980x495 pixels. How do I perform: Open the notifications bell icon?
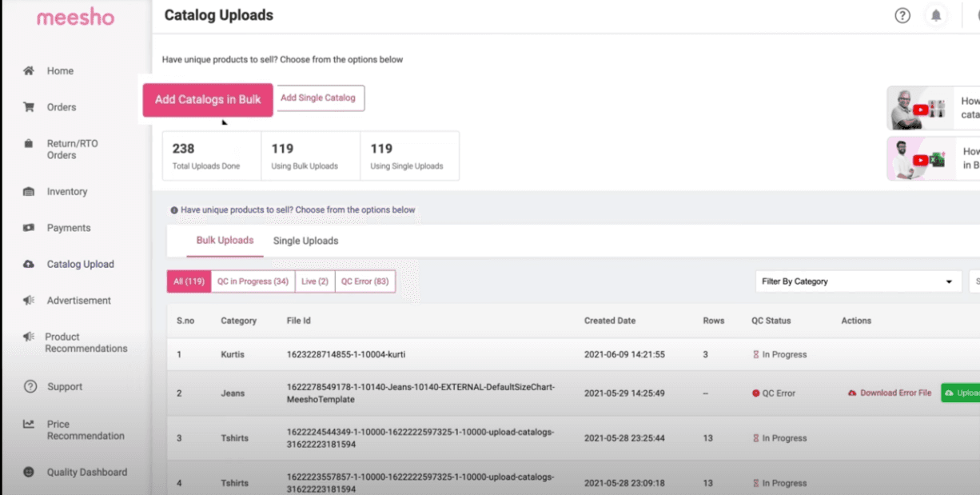click(936, 15)
